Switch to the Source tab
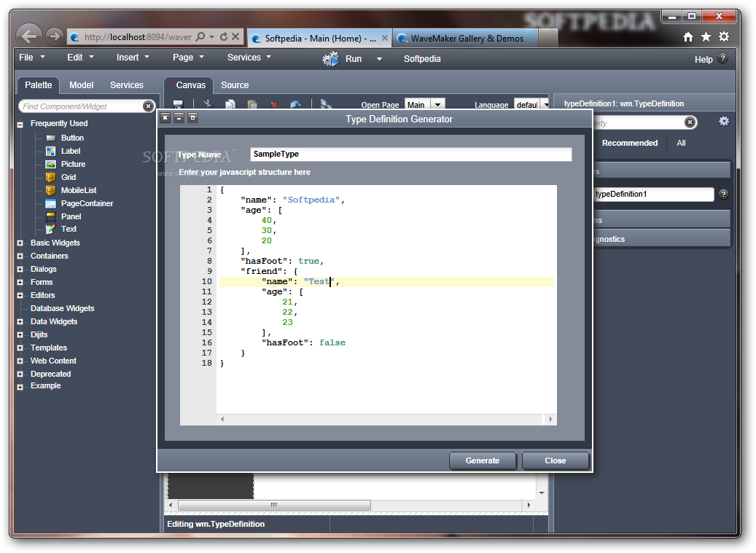 (235, 85)
